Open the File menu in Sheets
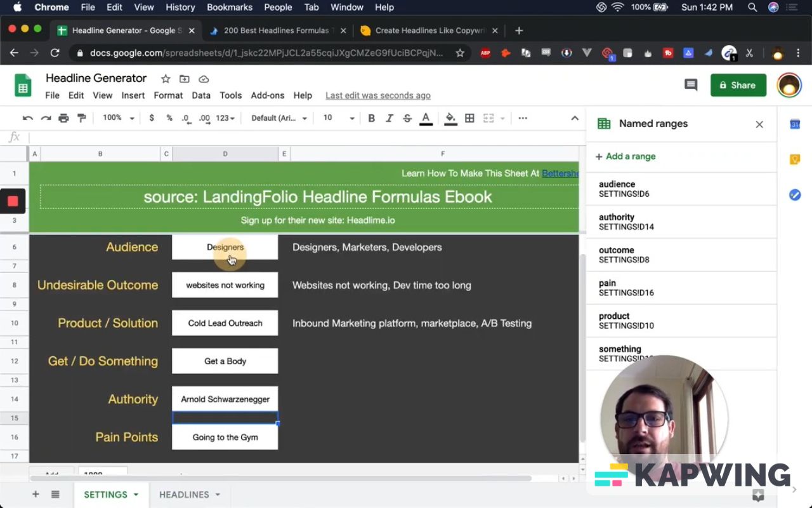 [52, 95]
